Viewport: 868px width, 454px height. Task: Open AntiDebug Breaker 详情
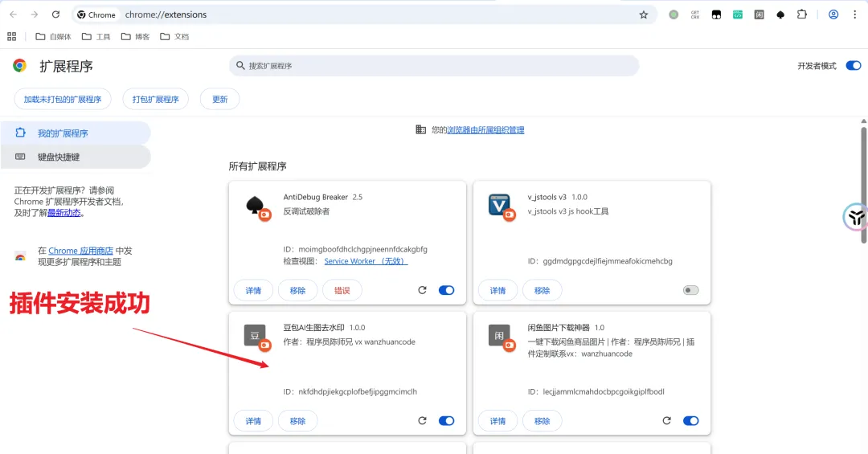(x=253, y=290)
